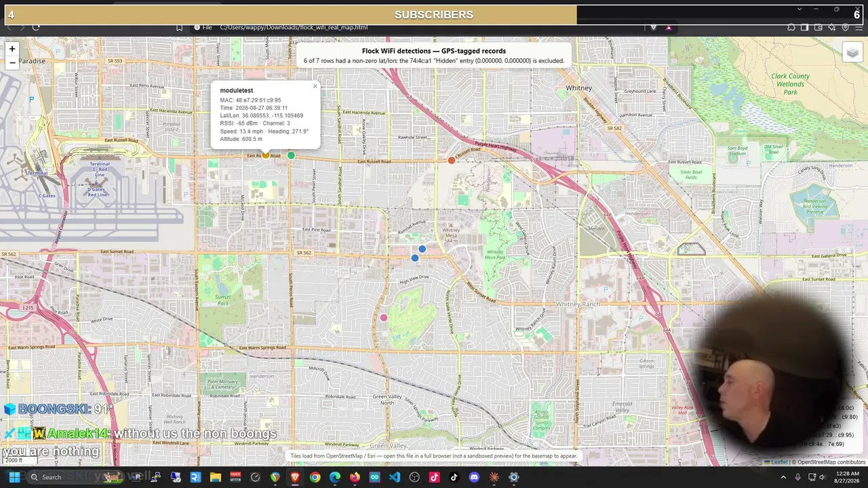Open the network tray icon
This screenshot has width=868, height=488.
(812, 477)
